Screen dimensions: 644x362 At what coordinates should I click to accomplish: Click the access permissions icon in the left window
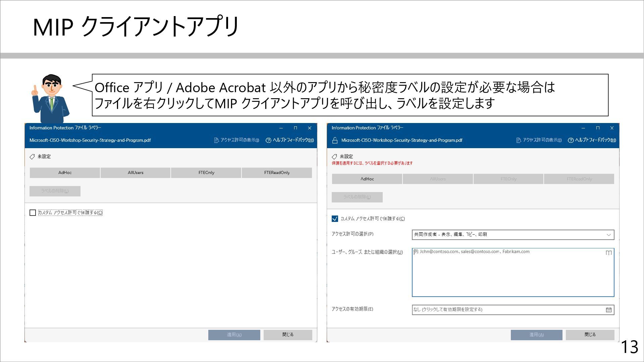(x=216, y=140)
